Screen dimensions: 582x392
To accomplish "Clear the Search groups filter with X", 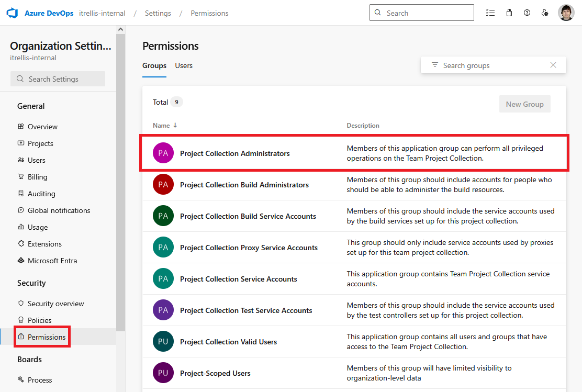I will tap(553, 65).
